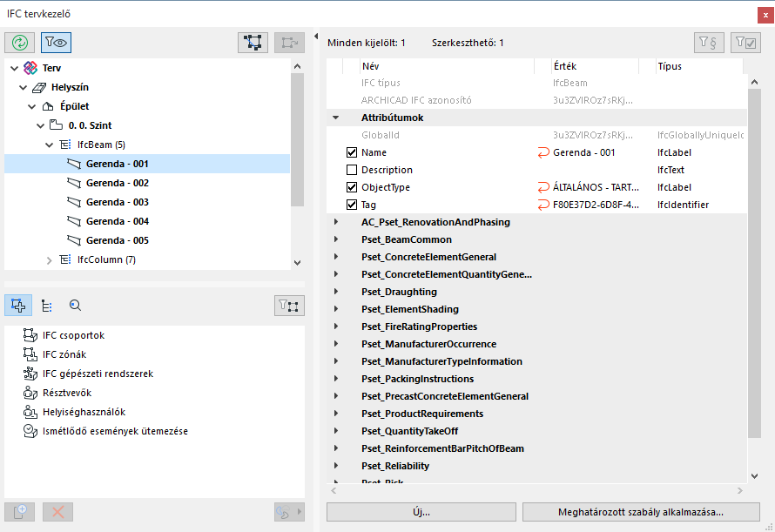This screenshot has width=775, height=532.
Task: Enable the Description attribute checkbox
Action: pos(352,170)
